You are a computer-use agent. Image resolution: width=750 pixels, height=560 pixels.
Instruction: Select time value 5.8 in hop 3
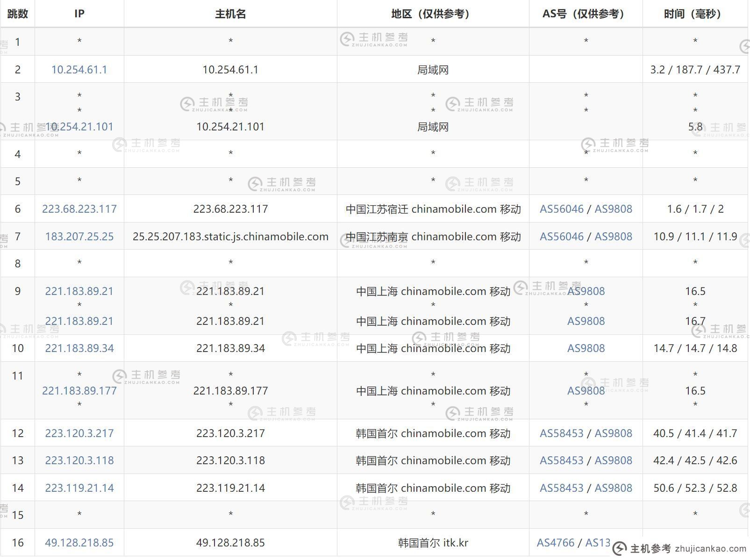coord(695,127)
